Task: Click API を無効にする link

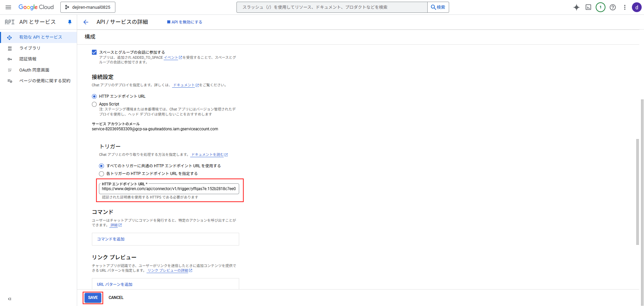Action: coord(184,22)
